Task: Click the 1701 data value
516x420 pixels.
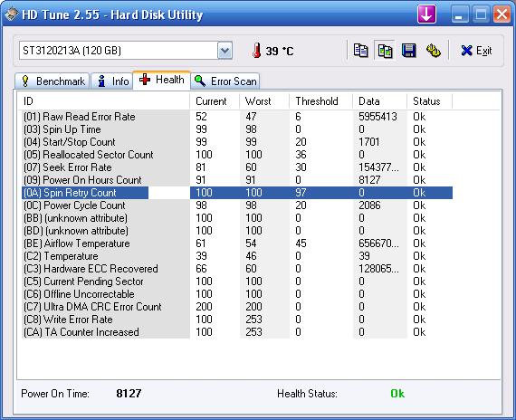Action: pyautogui.click(x=369, y=142)
